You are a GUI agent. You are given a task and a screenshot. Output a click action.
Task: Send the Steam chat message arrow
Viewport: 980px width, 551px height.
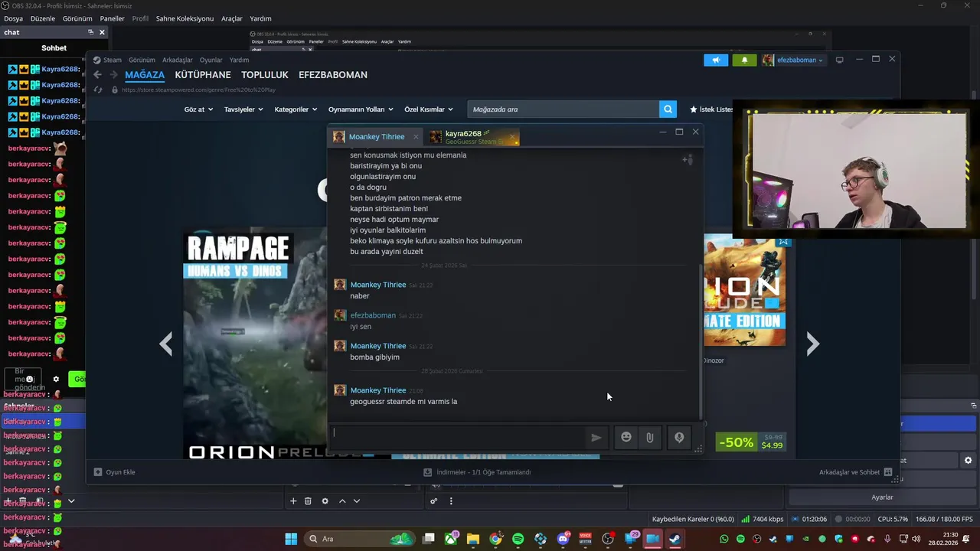click(x=596, y=438)
